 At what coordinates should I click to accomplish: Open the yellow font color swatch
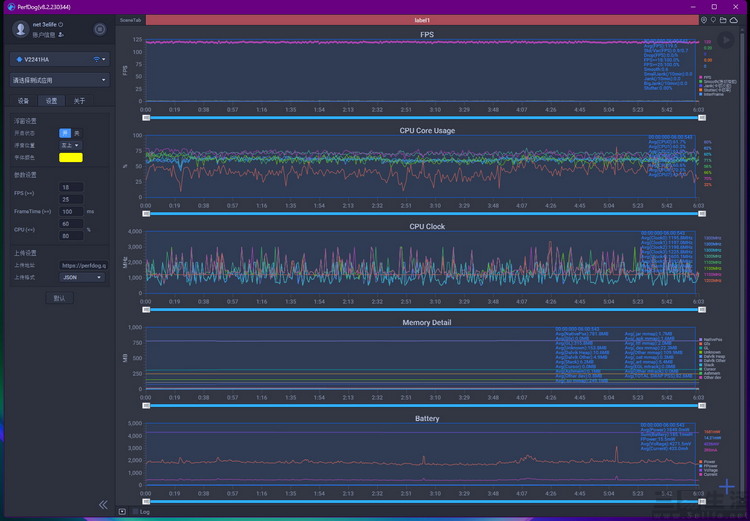pos(71,157)
